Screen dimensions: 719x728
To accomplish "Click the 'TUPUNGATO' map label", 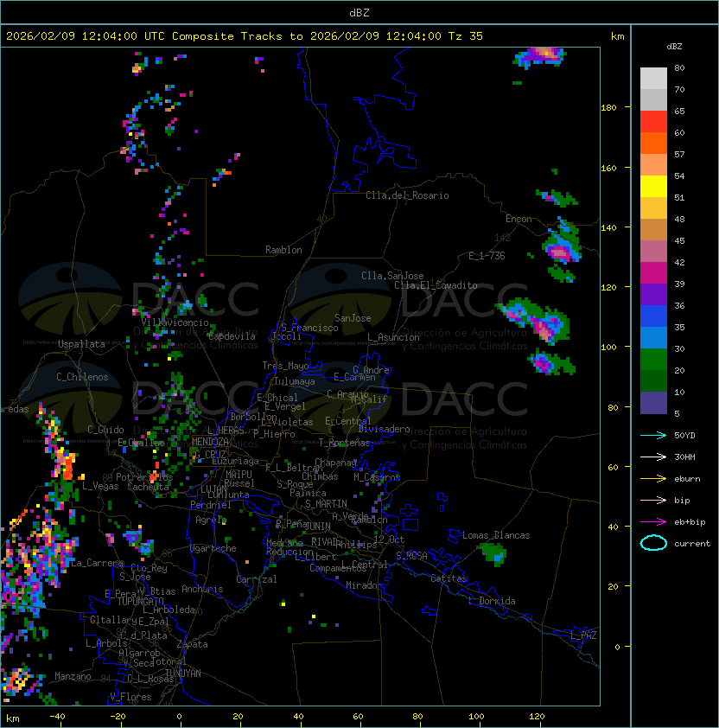I will [140, 601].
